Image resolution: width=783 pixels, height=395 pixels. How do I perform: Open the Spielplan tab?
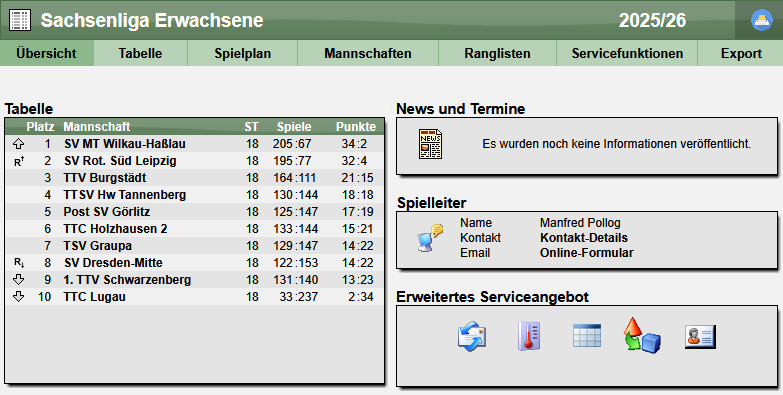point(243,53)
